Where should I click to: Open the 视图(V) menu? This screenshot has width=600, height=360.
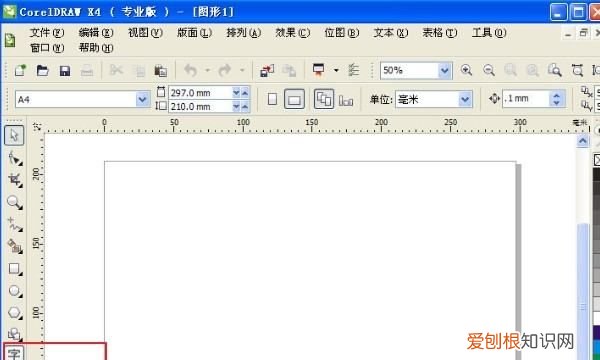pos(145,33)
